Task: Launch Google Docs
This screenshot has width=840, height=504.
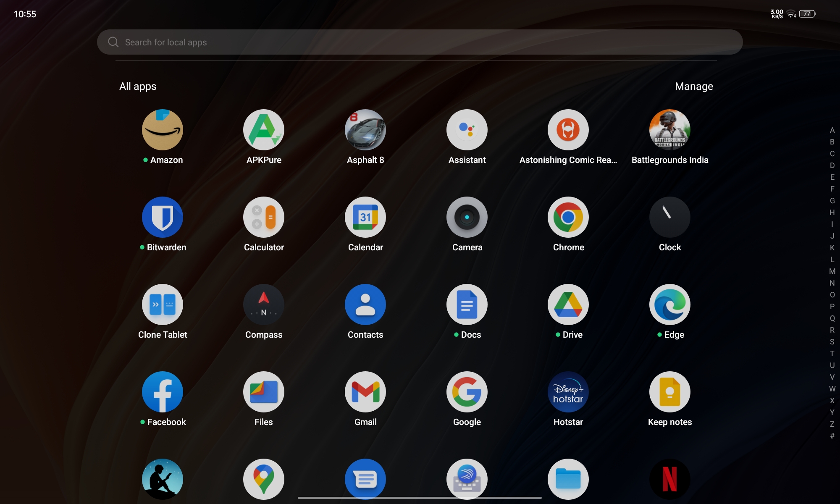Action: 467,304
